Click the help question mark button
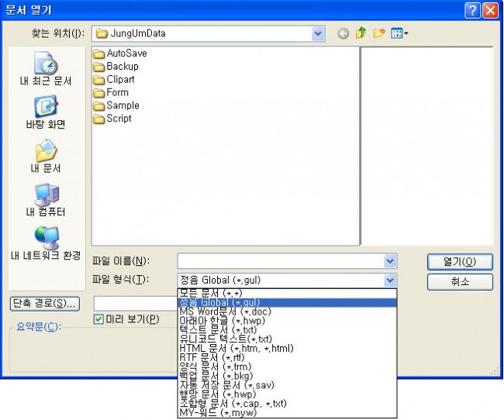Image resolution: width=504 pixels, height=420 pixels. (x=472, y=10)
